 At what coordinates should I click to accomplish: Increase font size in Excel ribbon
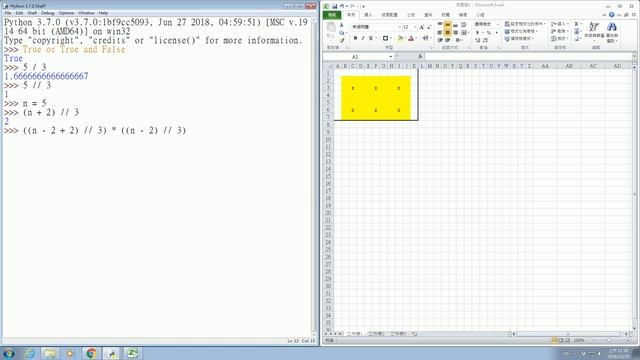point(422,27)
